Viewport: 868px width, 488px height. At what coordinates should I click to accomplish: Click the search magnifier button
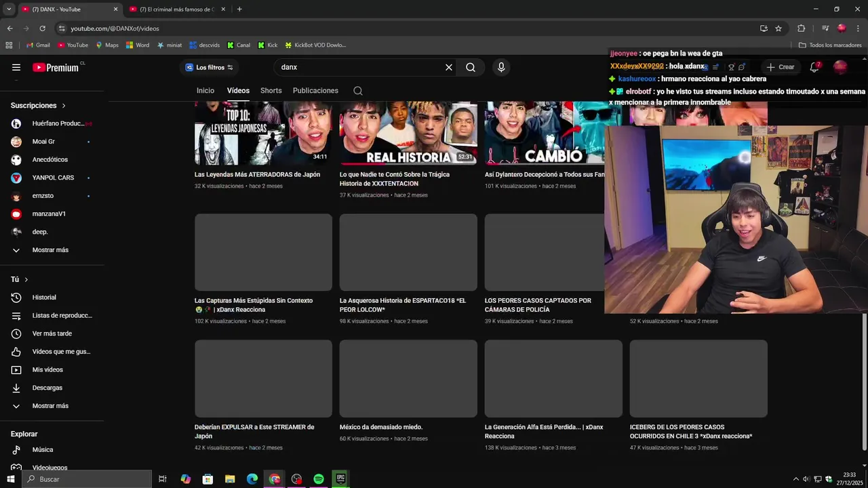(x=471, y=67)
